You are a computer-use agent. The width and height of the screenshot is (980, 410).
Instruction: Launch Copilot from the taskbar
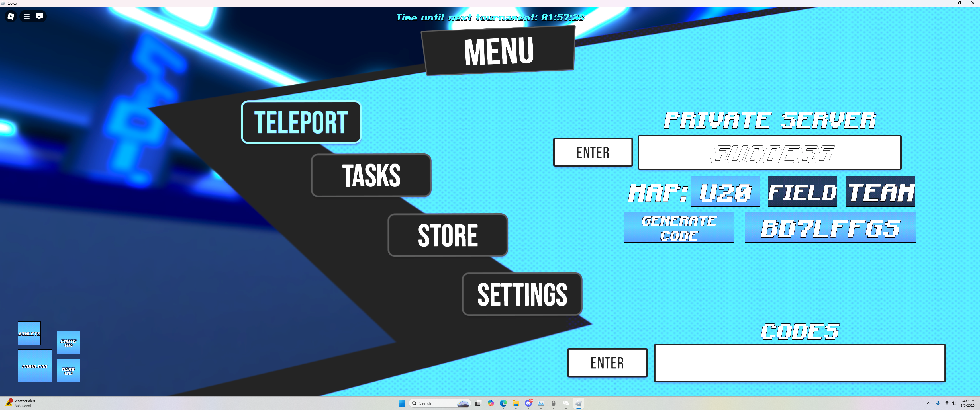(x=491, y=403)
